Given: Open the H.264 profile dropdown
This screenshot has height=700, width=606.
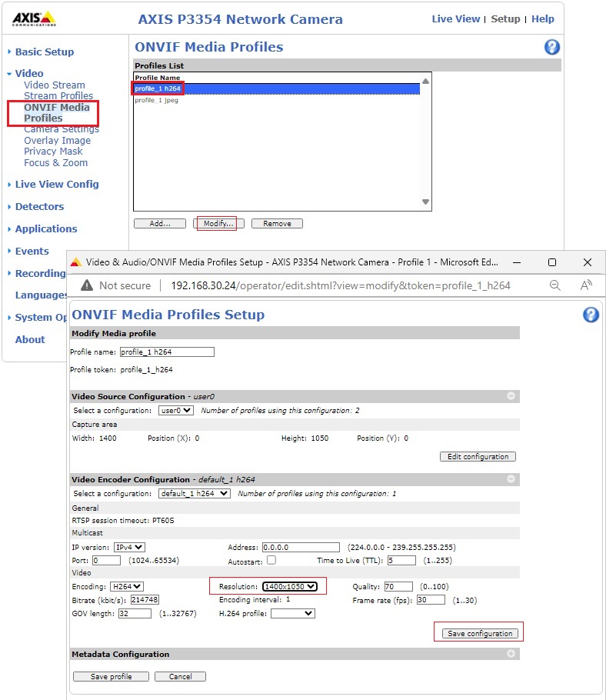Looking at the screenshot, I should point(292,613).
